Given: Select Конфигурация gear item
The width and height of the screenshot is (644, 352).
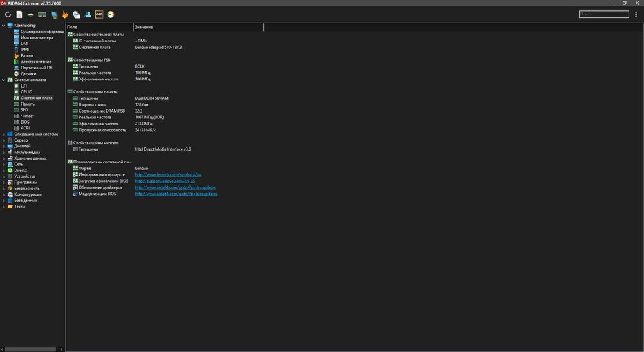Looking at the screenshot, I should click(28, 194).
